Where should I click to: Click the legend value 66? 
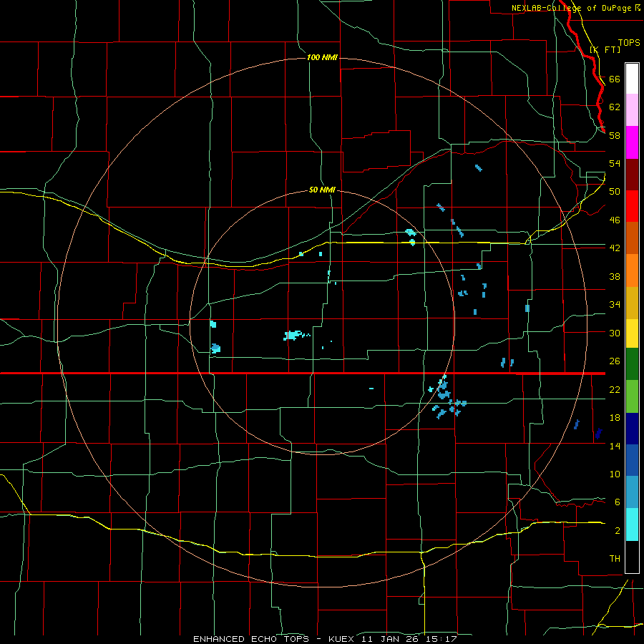tap(615, 79)
